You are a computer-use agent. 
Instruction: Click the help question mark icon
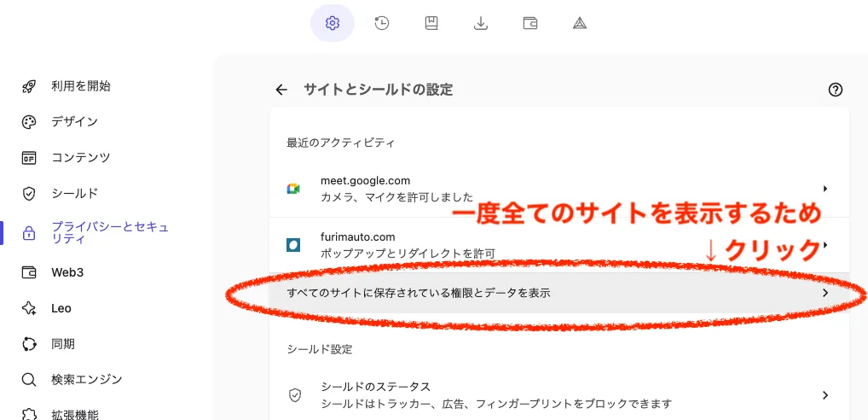(x=836, y=90)
